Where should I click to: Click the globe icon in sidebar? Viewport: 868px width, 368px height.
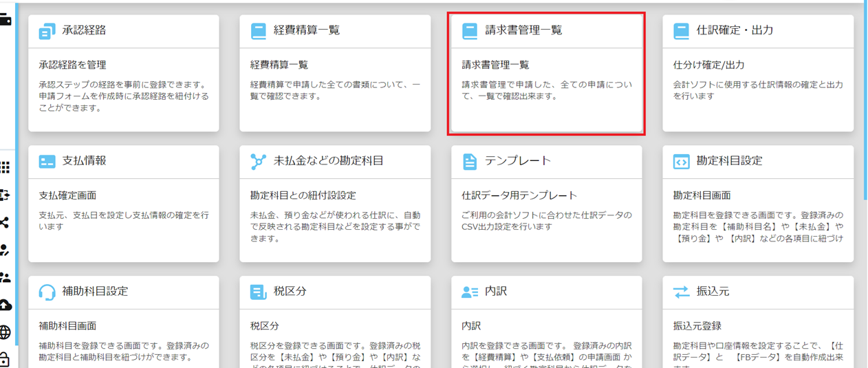tap(5, 333)
